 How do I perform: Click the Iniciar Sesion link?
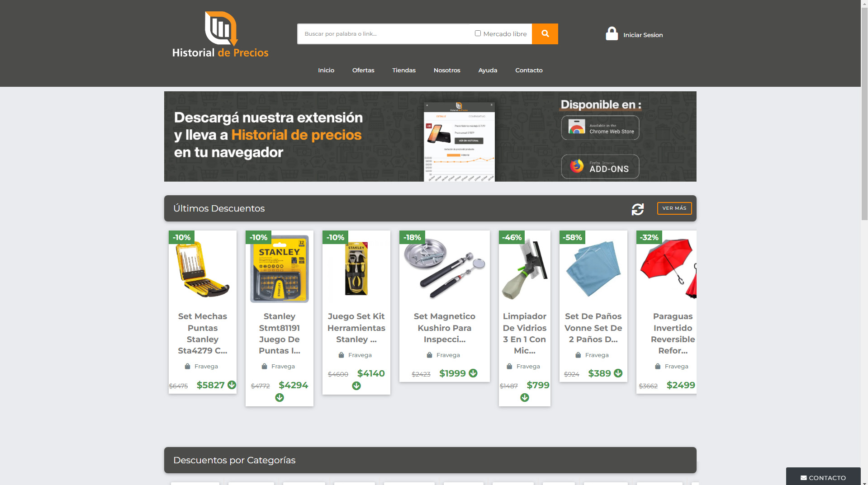tap(643, 35)
